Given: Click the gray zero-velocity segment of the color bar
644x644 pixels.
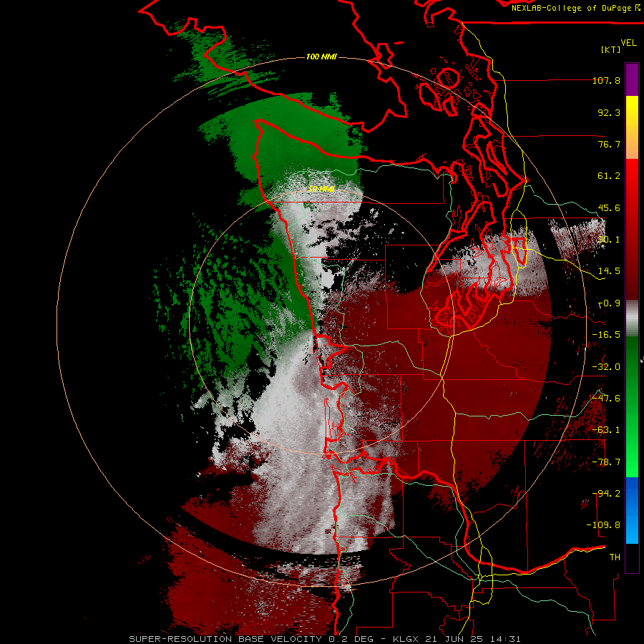Looking at the screenshot, I should tap(632, 318).
